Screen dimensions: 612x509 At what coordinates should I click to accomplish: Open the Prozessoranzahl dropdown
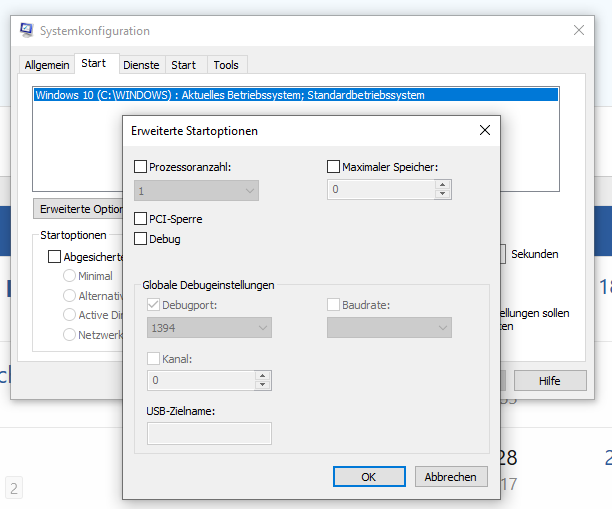(x=196, y=190)
